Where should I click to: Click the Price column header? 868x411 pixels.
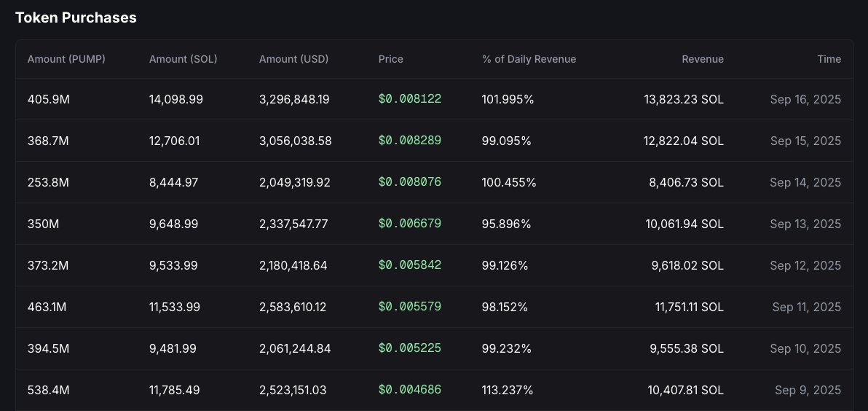click(x=391, y=59)
